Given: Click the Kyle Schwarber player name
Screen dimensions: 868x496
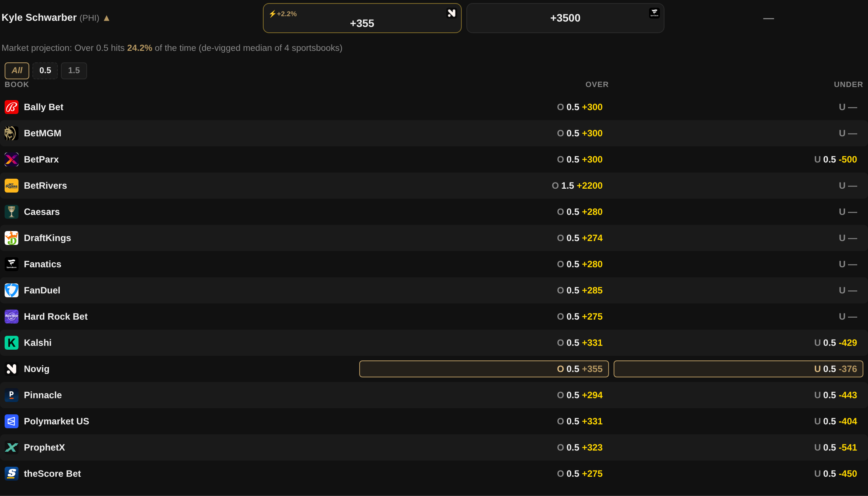Looking at the screenshot, I should 39,18.
